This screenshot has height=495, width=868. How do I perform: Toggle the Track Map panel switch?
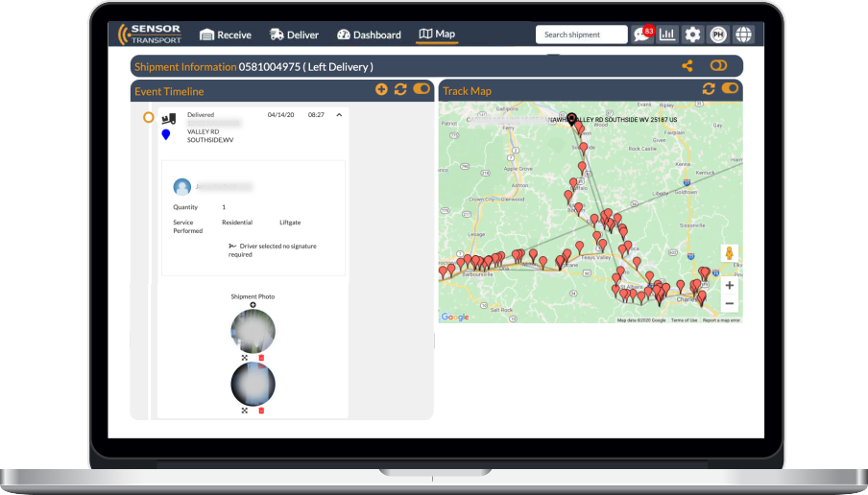pos(731,89)
